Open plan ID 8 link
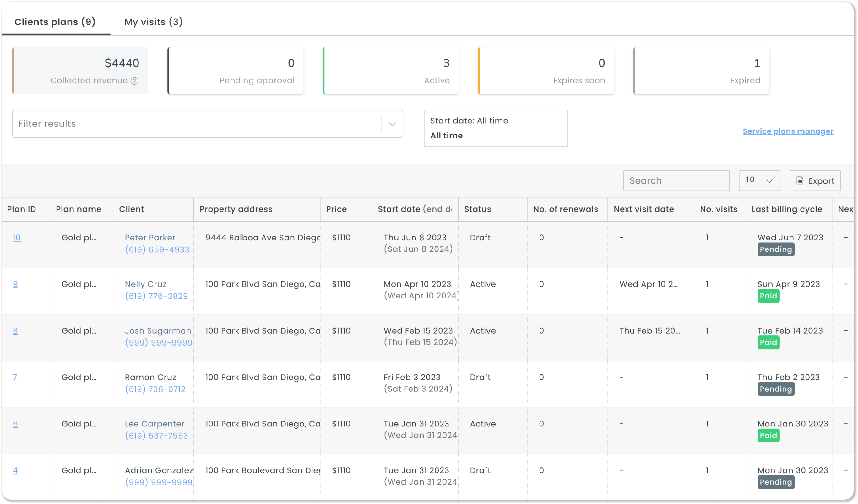 click(x=15, y=331)
